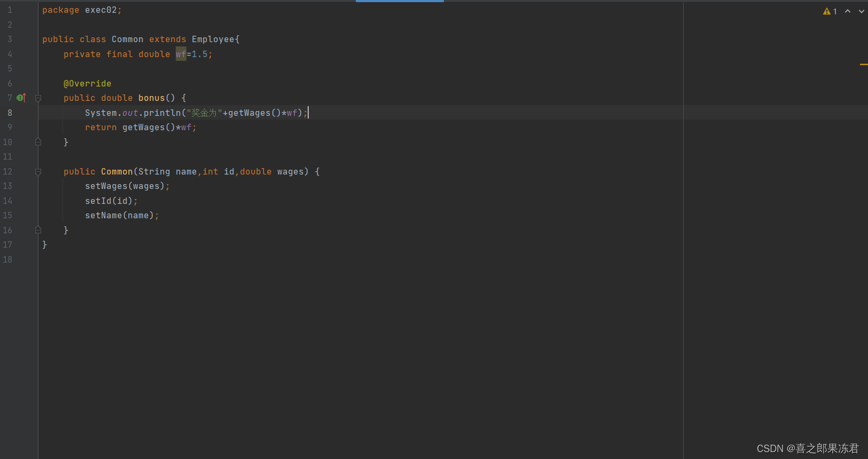Click setName(name) statement
Screen dimensions: 868x459
click(122, 216)
